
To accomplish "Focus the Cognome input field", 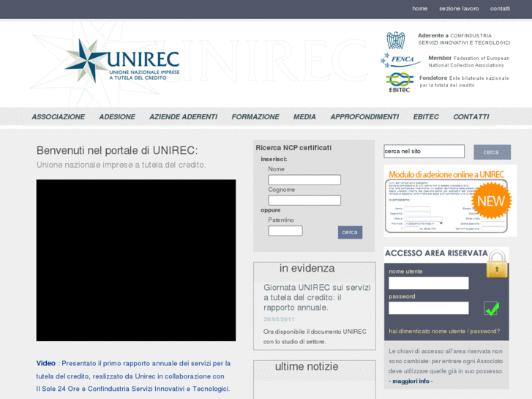I will pyautogui.click(x=304, y=201).
